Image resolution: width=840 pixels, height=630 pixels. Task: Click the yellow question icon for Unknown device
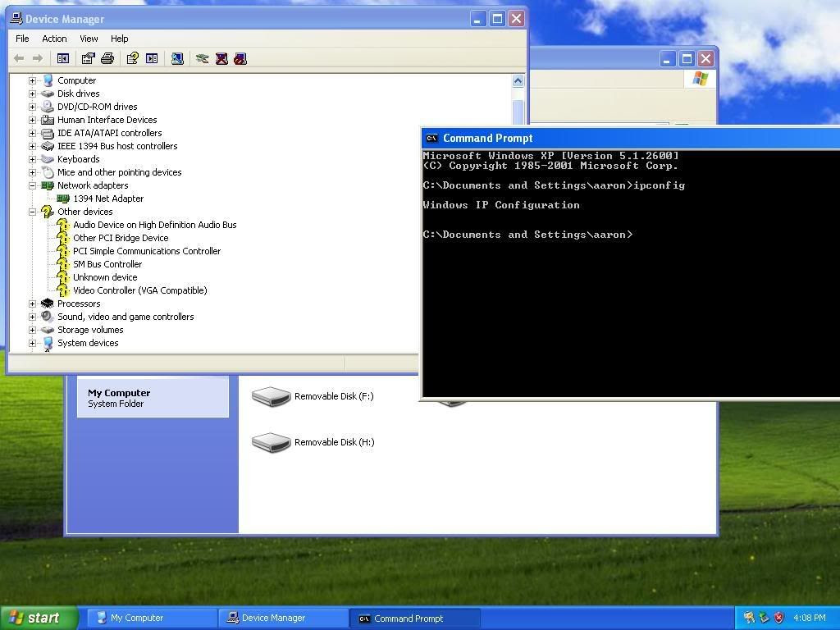(62, 277)
